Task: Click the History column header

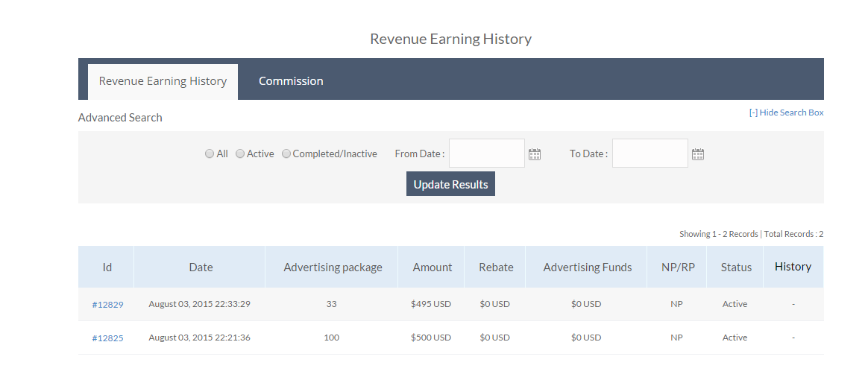Action: point(793,267)
